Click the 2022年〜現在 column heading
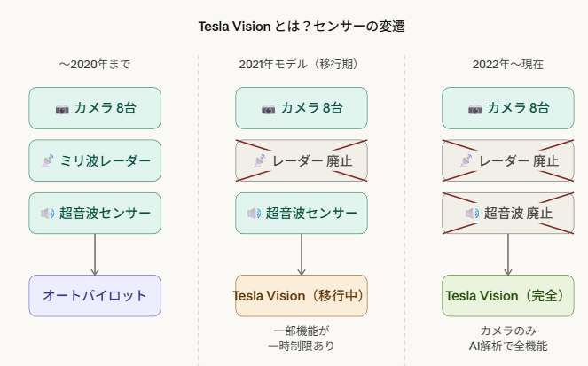This screenshot has width=588, height=366. pos(508,65)
